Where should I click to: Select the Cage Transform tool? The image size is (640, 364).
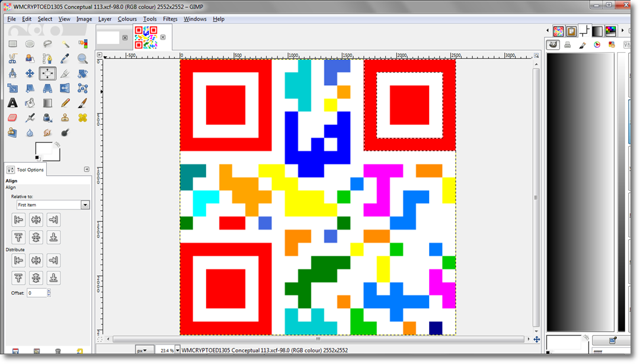pyautogui.click(x=83, y=88)
